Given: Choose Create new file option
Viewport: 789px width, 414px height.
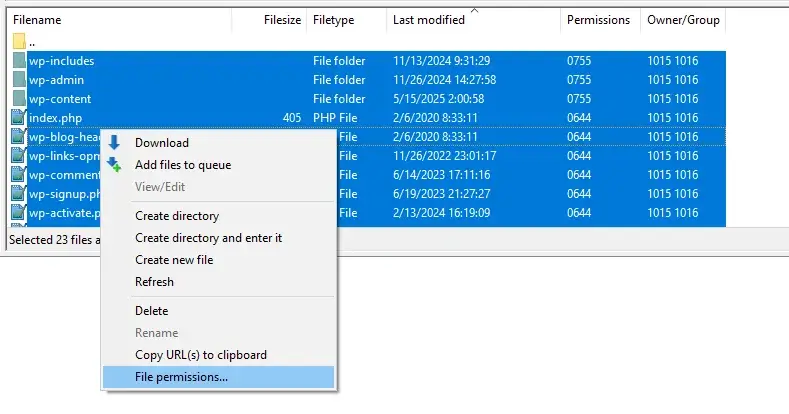Looking at the screenshot, I should [x=174, y=260].
